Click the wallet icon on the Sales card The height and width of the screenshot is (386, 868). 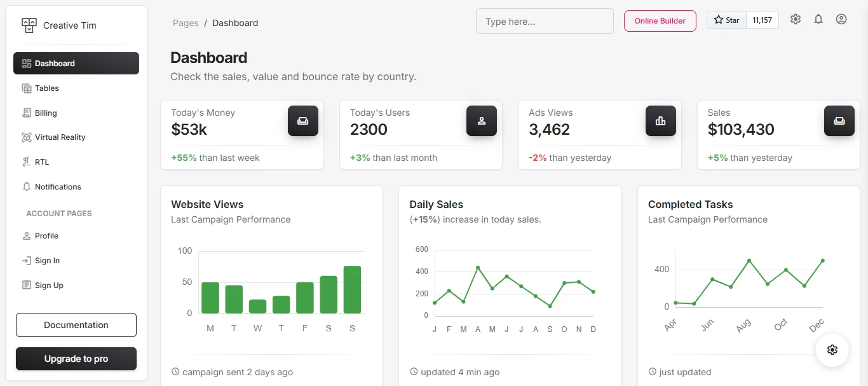coord(839,121)
